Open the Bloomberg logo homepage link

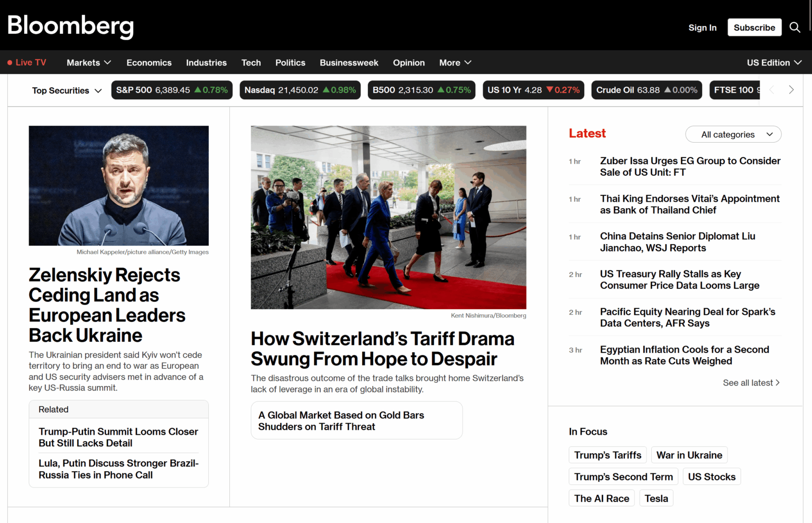[70, 26]
